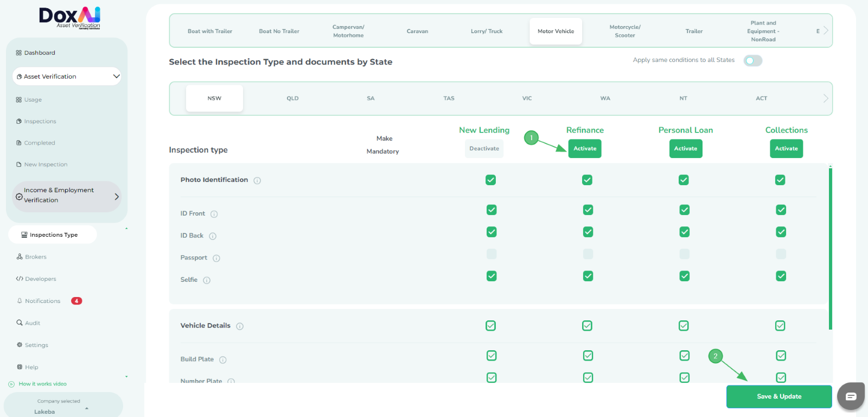
Task: Click info icon beside Passport
Action: 216,258
